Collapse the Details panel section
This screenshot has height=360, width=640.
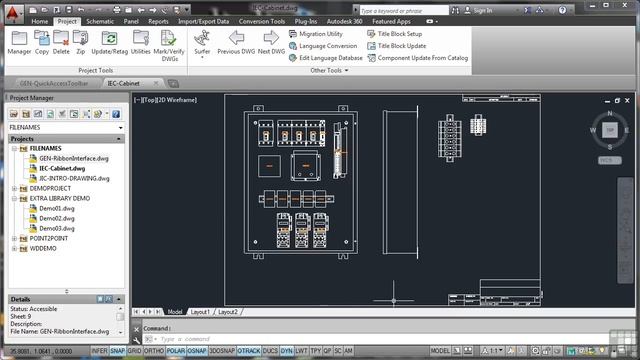pos(119,299)
